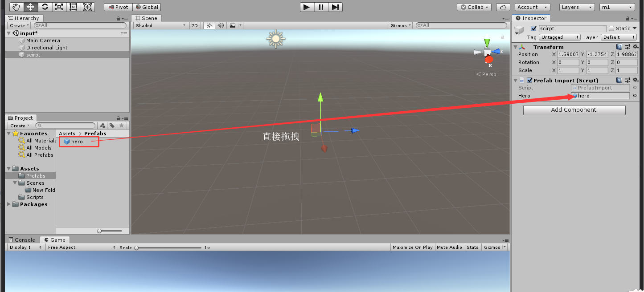
Task: Select the combined Transform tool
Action: (x=87, y=7)
